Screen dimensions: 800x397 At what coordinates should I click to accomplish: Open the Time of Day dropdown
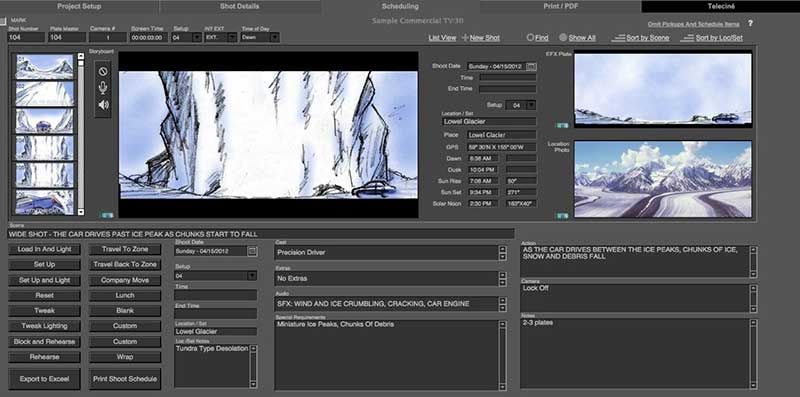(x=274, y=37)
